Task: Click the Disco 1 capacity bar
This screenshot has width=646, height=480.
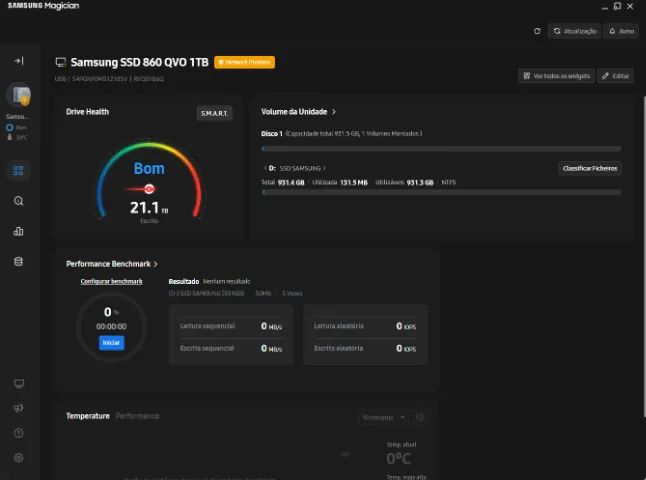Action: (441, 149)
